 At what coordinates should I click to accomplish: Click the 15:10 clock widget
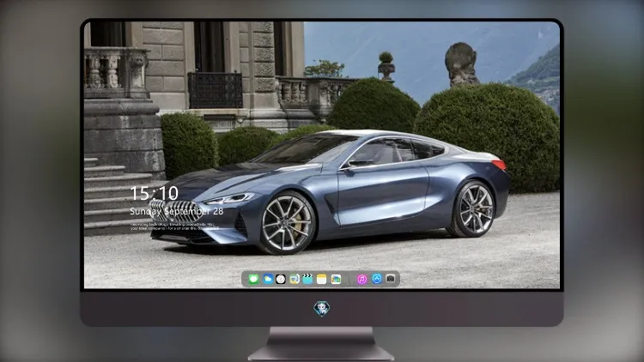point(154,193)
